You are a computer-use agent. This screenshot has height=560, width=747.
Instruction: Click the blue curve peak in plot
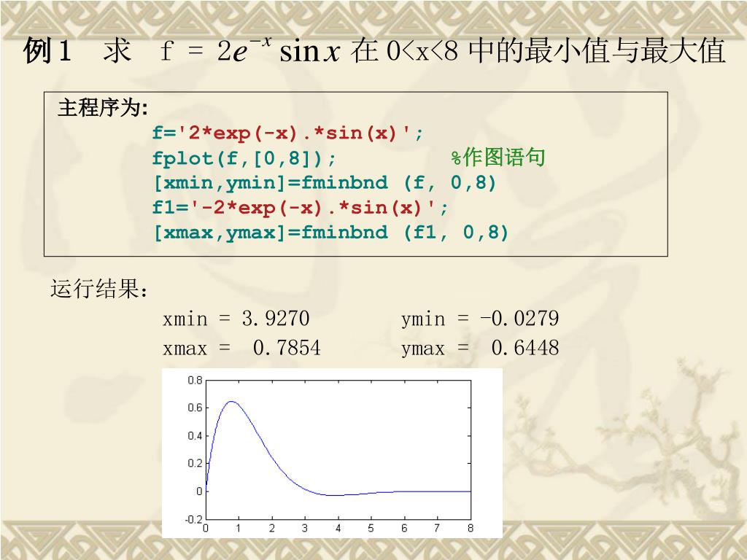click(x=231, y=402)
